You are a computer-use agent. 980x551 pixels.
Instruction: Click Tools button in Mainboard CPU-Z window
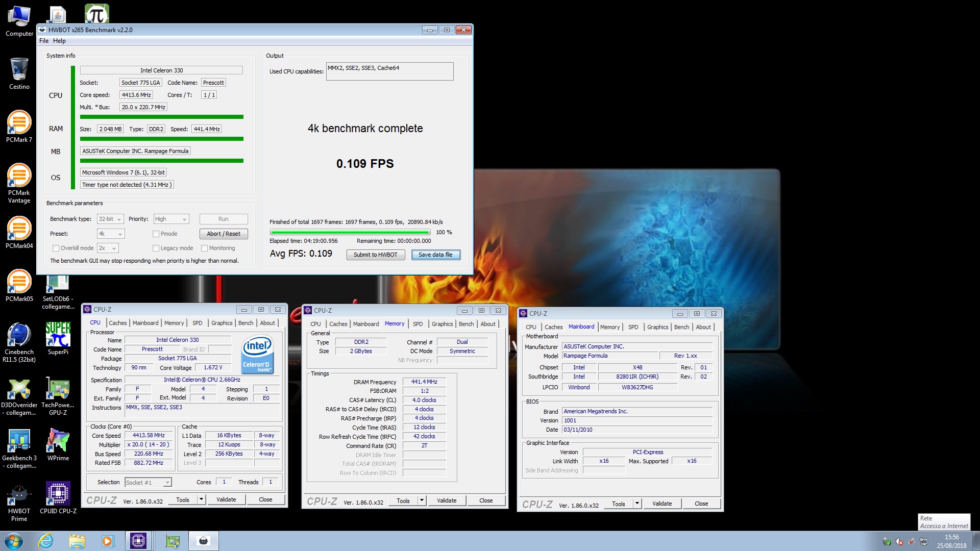tap(619, 504)
